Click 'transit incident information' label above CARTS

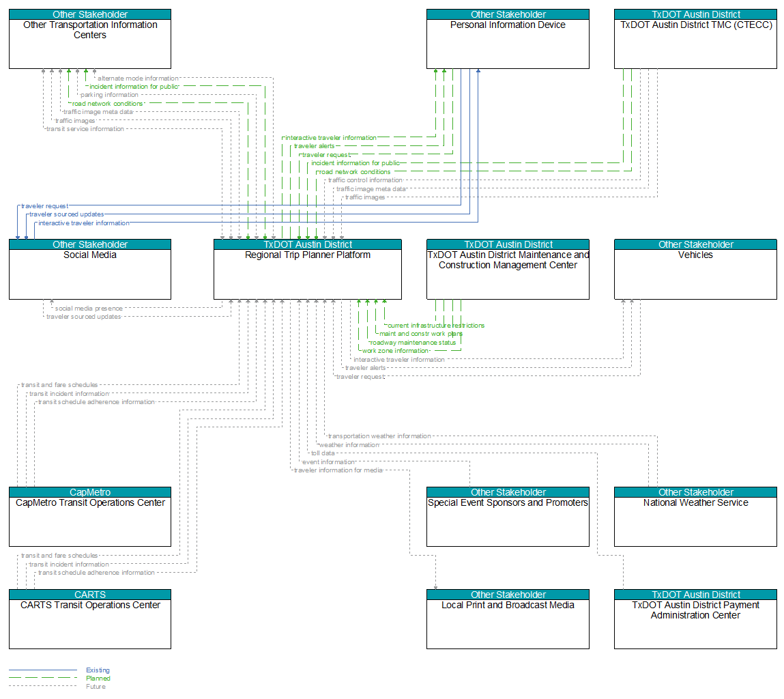point(69,565)
